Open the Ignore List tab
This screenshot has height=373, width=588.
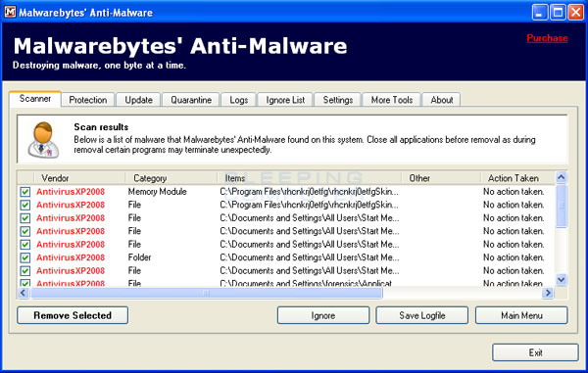click(x=285, y=100)
